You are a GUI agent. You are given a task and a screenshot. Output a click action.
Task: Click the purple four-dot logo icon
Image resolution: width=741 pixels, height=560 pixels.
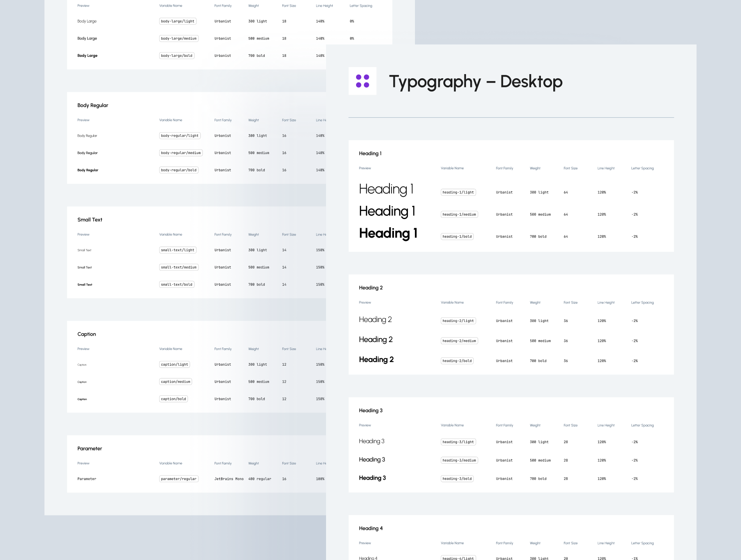[x=362, y=81]
